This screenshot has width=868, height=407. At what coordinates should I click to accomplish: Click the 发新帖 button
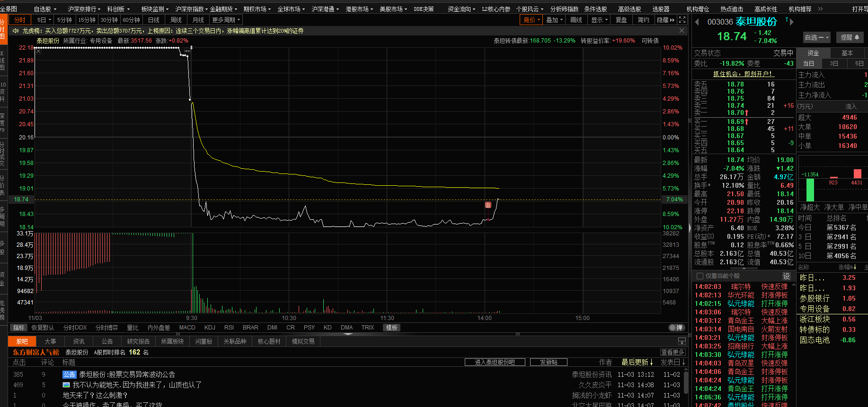tap(549, 362)
